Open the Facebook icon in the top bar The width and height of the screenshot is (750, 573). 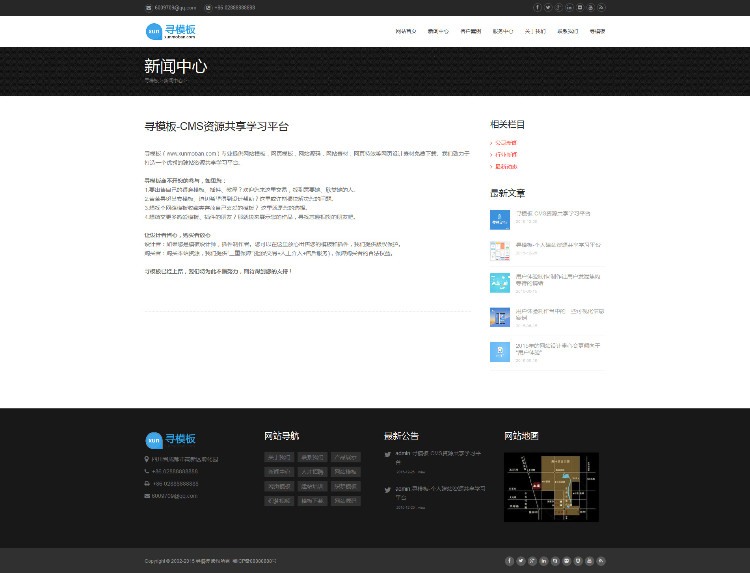tap(537, 8)
